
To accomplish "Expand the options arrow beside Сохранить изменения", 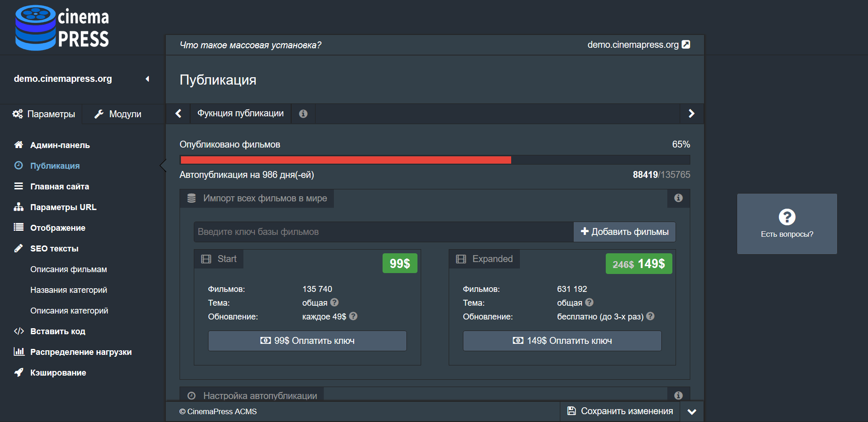I will tap(692, 411).
